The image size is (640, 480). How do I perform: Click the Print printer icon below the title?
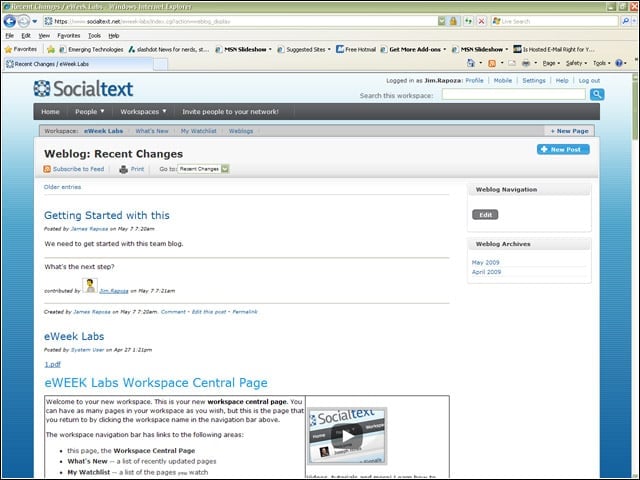coord(123,169)
